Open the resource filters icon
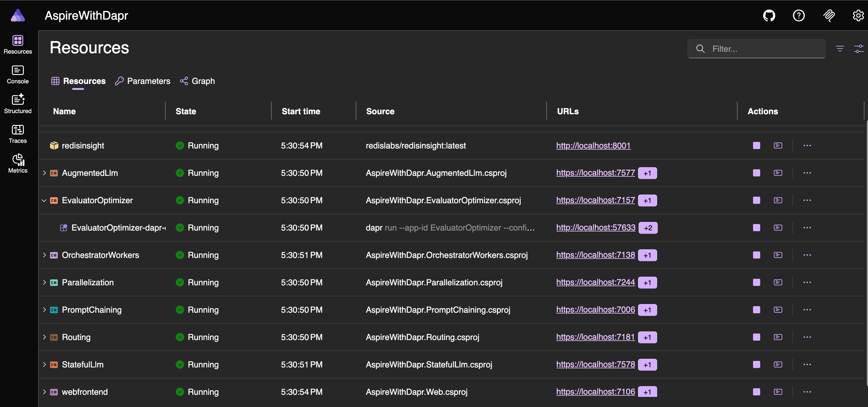 (x=840, y=49)
